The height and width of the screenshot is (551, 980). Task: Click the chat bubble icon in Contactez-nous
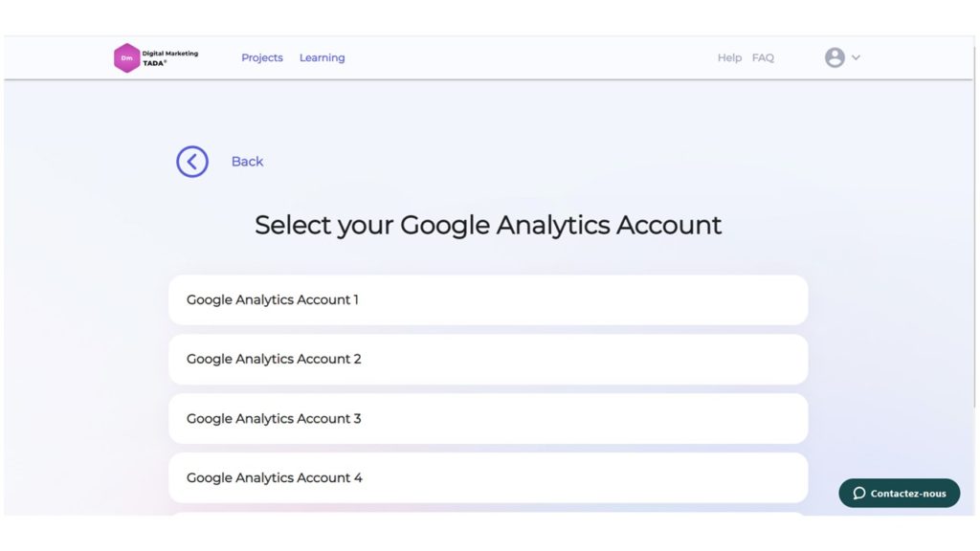tap(859, 493)
